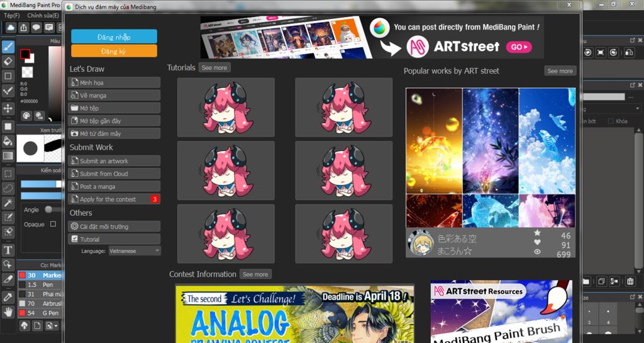This screenshot has height=343, width=644.
Task: Select the Bucket fill tool
Action: 8,142
